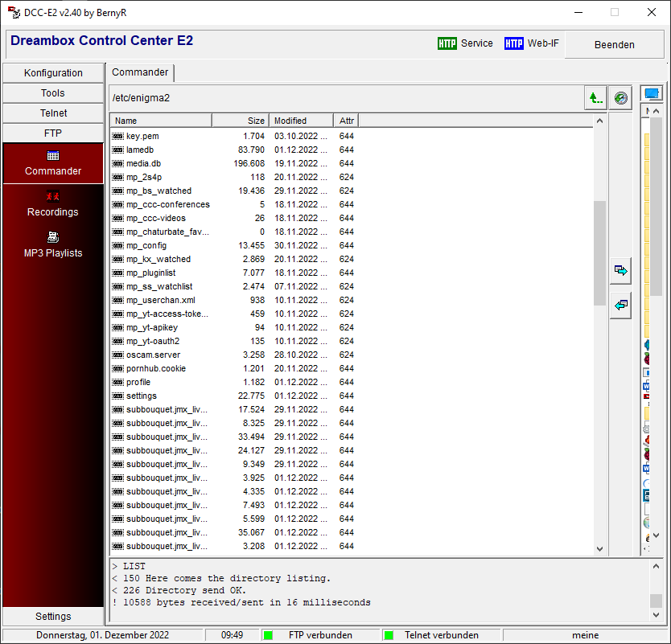Screen dimensions: 671x644
Task: Click the green HTTP Service indicator
Action: 447,43
